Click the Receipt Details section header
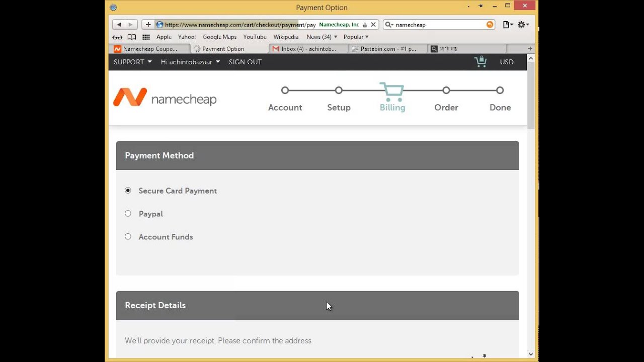Image resolution: width=644 pixels, height=362 pixels. (x=317, y=305)
